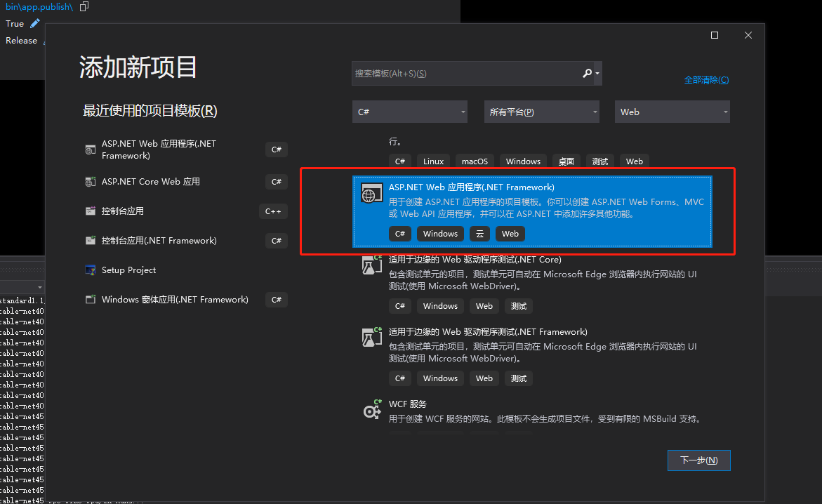Open the C# language filter dropdown
Screen dimensions: 822x504
[x=409, y=112]
